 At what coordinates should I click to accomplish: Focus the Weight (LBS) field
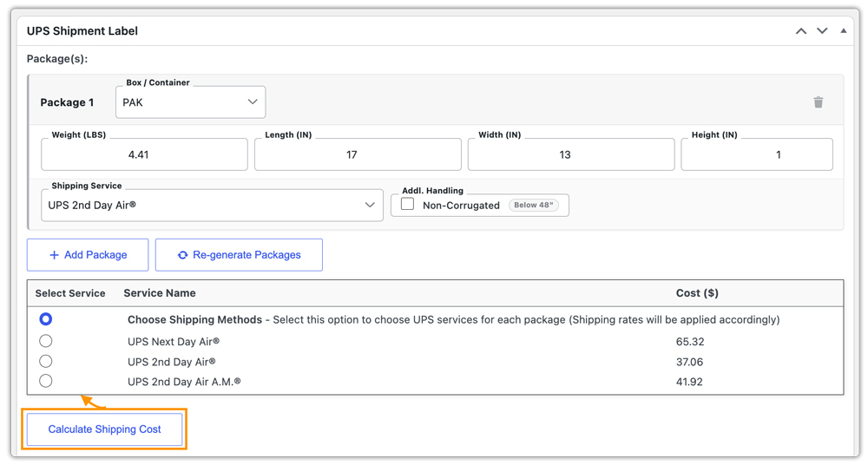click(144, 154)
